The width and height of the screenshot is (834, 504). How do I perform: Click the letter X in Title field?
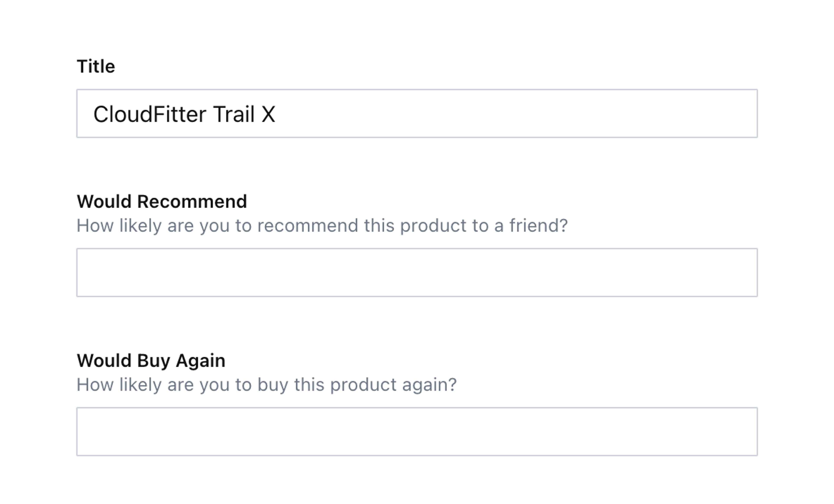268,114
